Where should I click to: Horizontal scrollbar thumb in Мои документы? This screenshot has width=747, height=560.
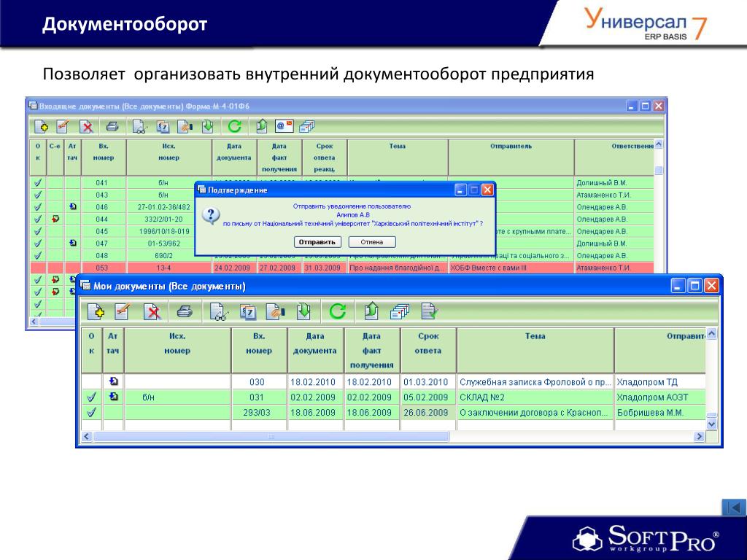click(x=271, y=436)
